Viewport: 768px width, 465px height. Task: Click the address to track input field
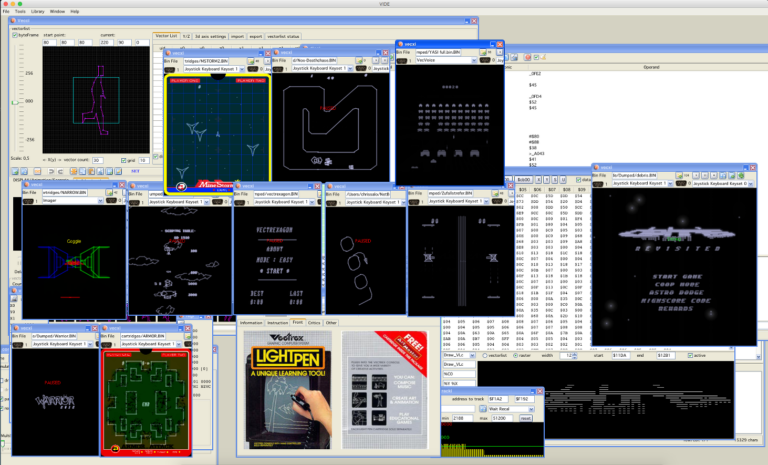[x=499, y=399]
